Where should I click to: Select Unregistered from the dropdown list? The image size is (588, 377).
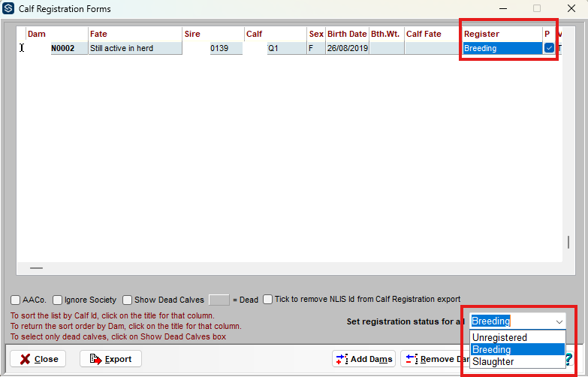tap(499, 338)
